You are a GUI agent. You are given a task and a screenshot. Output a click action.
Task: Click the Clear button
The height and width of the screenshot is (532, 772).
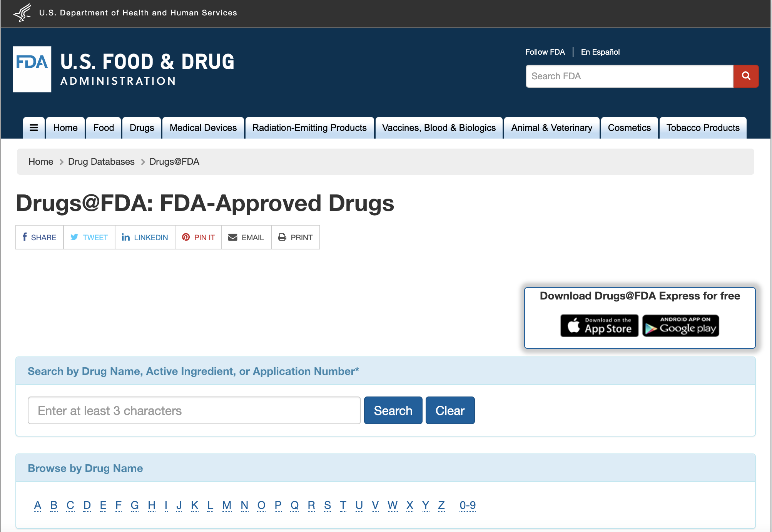tap(450, 410)
